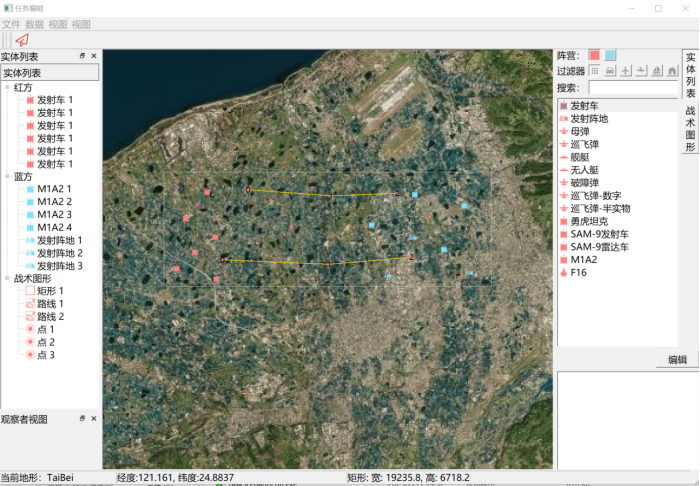Collapse the 蓝方 tree group
The width and height of the screenshot is (700, 486).
pyautogui.click(x=8, y=176)
